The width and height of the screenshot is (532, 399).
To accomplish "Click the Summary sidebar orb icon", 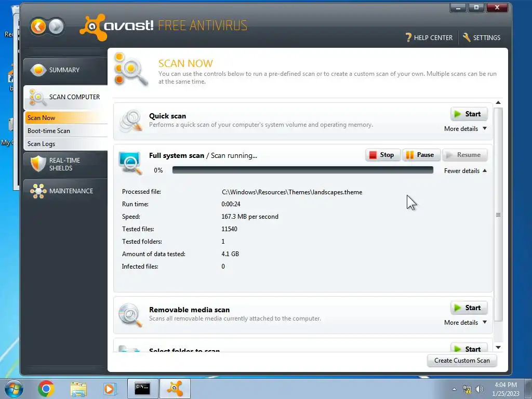I will coord(38,70).
